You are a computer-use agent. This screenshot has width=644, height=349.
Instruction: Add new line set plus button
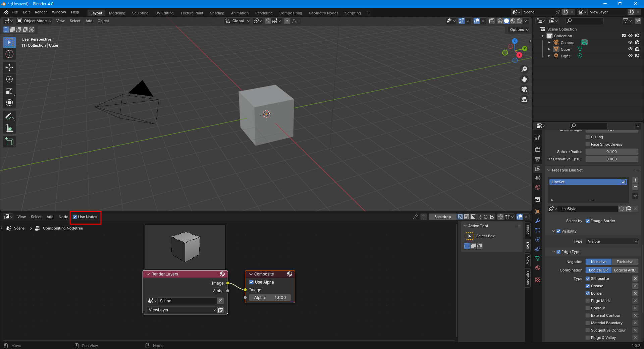(x=635, y=180)
